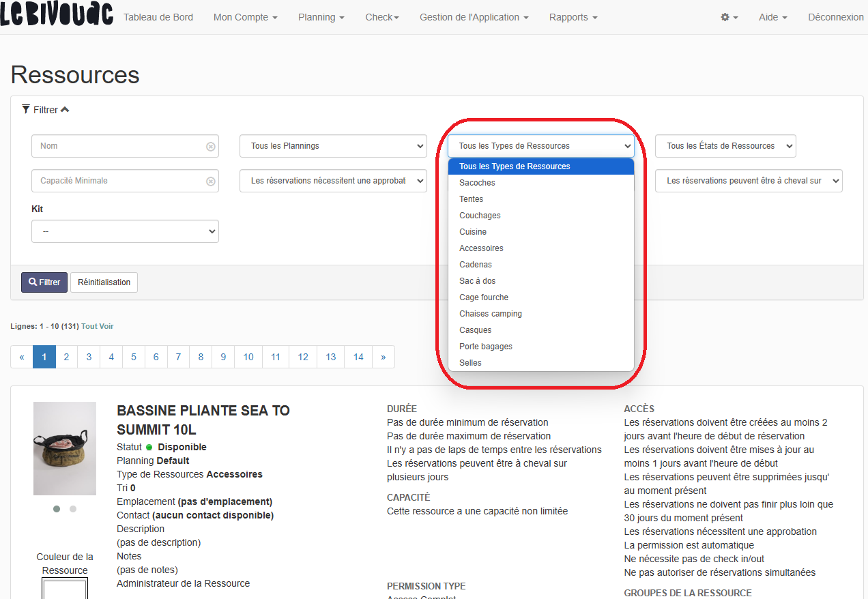The image size is (868, 599).
Task: Click the Réinitialisation button
Action: click(104, 282)
